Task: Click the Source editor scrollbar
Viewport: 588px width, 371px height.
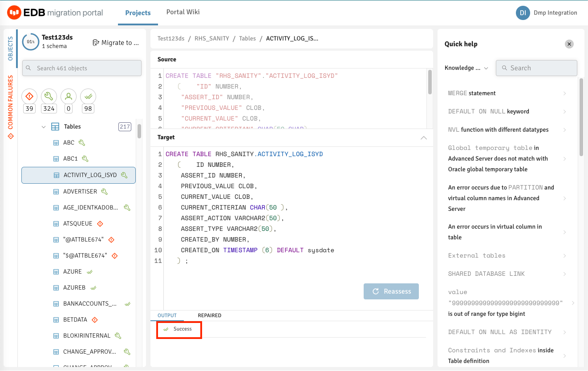Action: (x=430, y=82)
